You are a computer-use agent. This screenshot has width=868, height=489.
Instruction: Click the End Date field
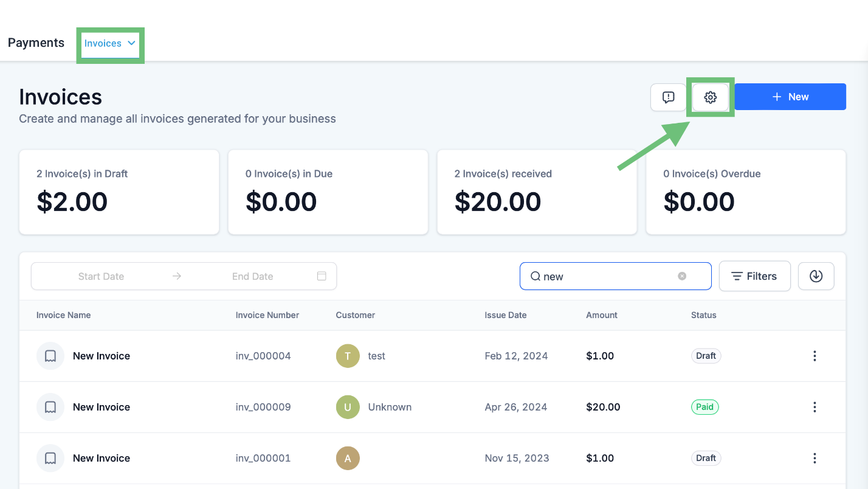click(x=252, y=276)
